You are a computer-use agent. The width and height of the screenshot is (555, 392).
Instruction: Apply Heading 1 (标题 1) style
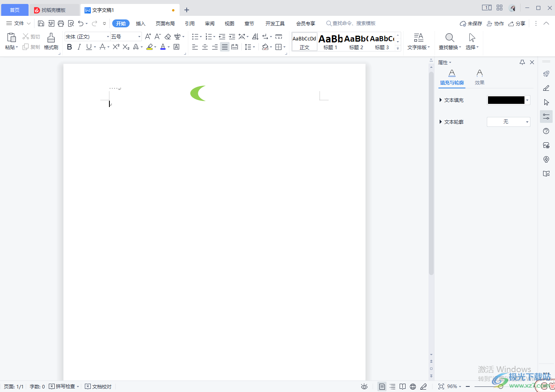[x=330, y=42]
